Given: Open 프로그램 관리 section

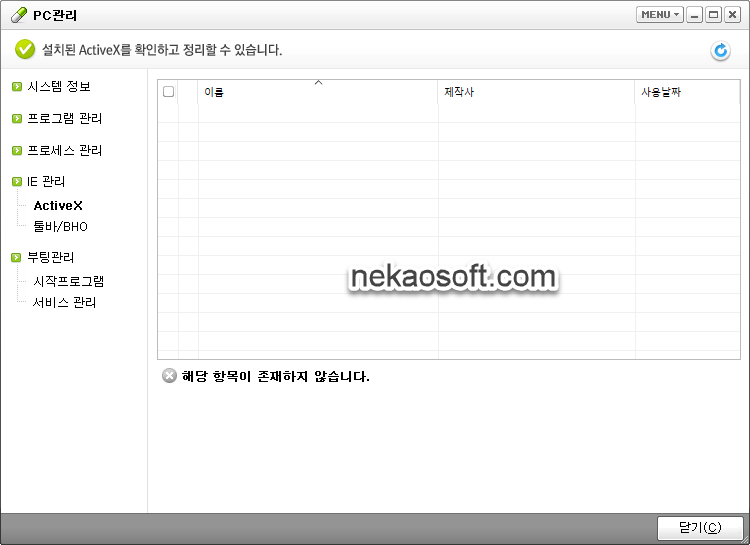Looking at the screenshot, I should [x=65, y=119].
